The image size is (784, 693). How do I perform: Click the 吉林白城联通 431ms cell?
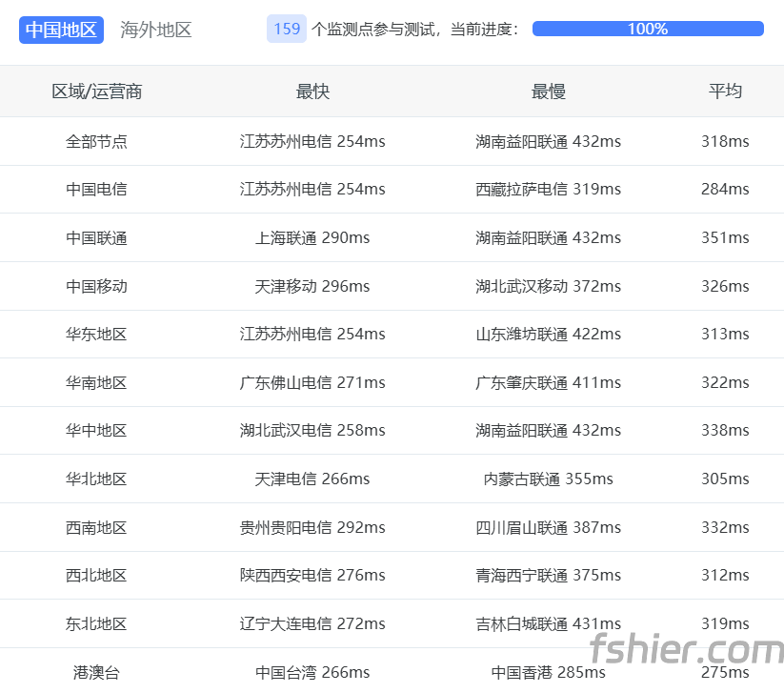[x=548, y=624]
